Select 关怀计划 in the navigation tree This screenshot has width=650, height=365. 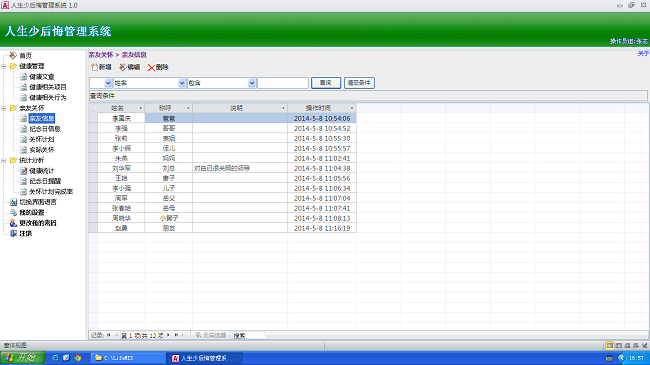(41, 139)
